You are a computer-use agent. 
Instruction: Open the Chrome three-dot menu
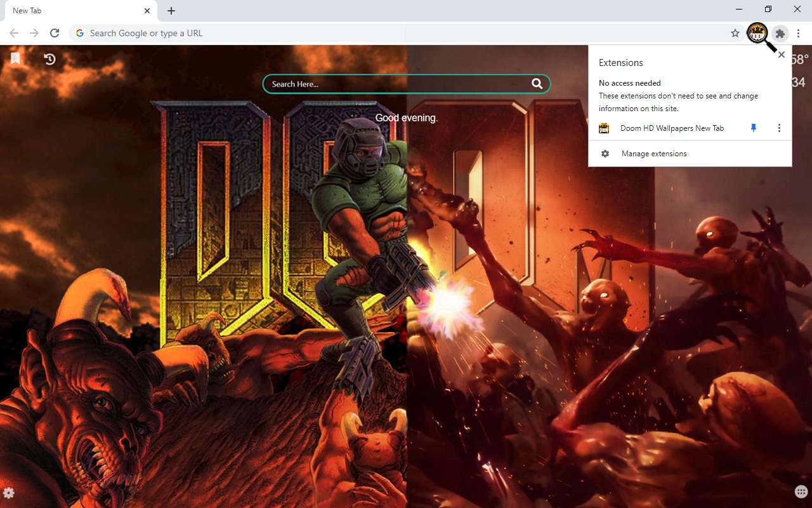tap(798, 33)
